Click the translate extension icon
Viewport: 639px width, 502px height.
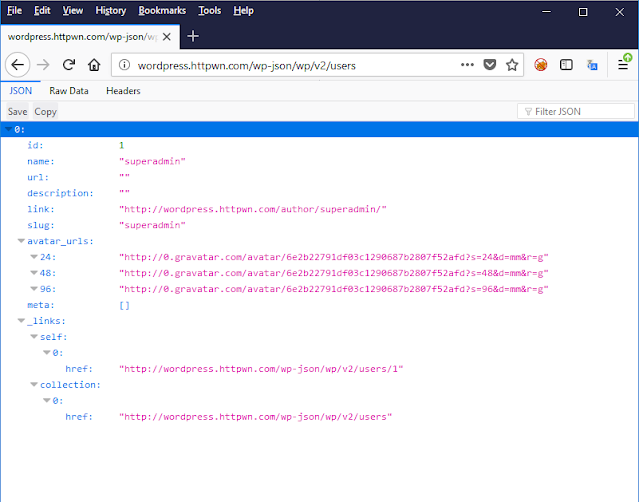click(592, 65)
